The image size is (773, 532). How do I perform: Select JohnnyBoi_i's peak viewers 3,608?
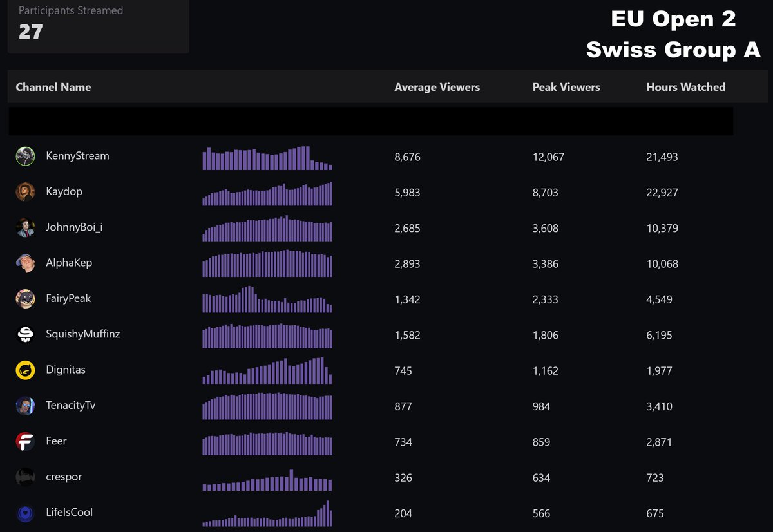click(546, 228)
